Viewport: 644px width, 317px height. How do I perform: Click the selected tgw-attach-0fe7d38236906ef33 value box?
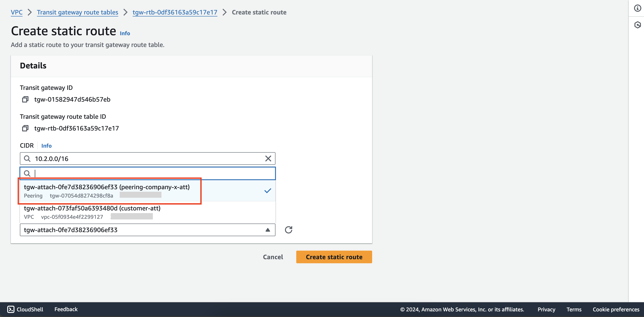click(x=148, y=230)
